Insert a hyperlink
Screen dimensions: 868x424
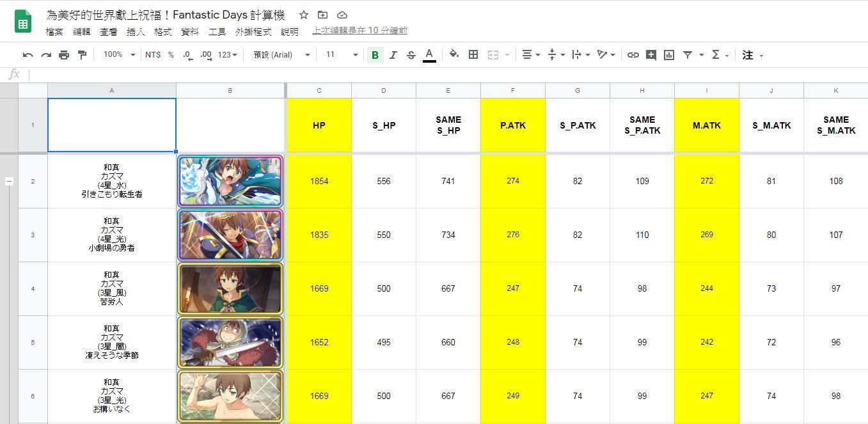point(633,55)
